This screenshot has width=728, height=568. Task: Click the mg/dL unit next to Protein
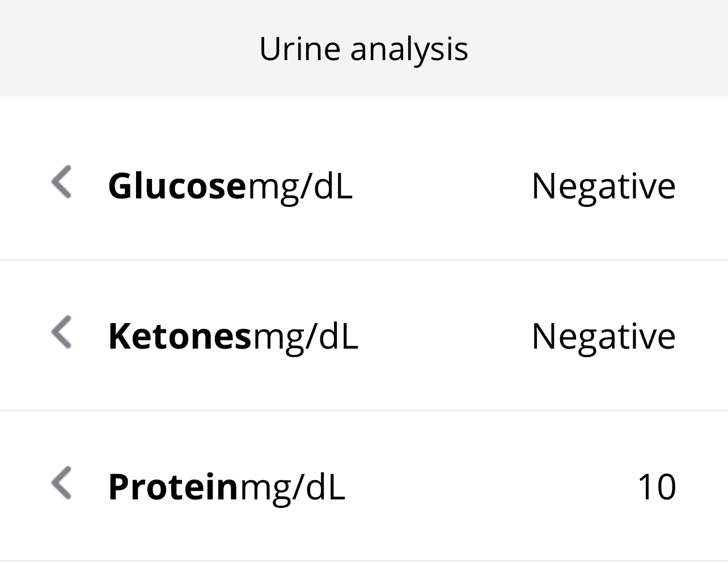coord(292,487)
